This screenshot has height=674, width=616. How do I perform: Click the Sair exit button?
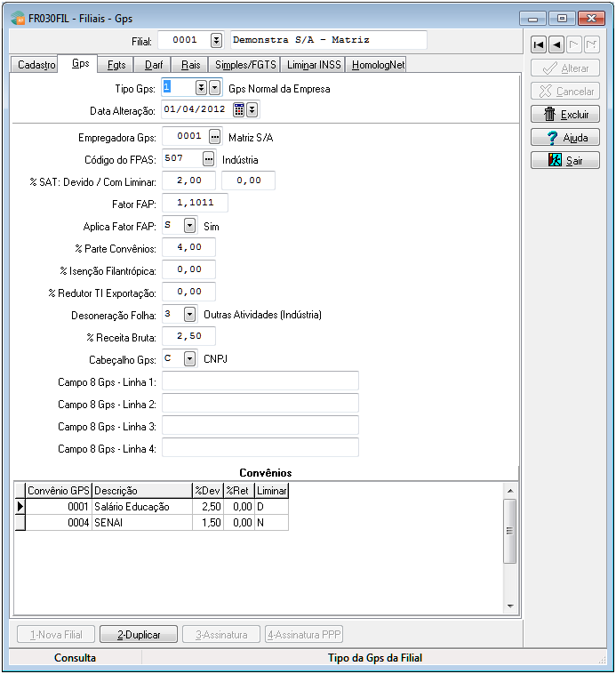pyautogui.click(x=565, y=160)
